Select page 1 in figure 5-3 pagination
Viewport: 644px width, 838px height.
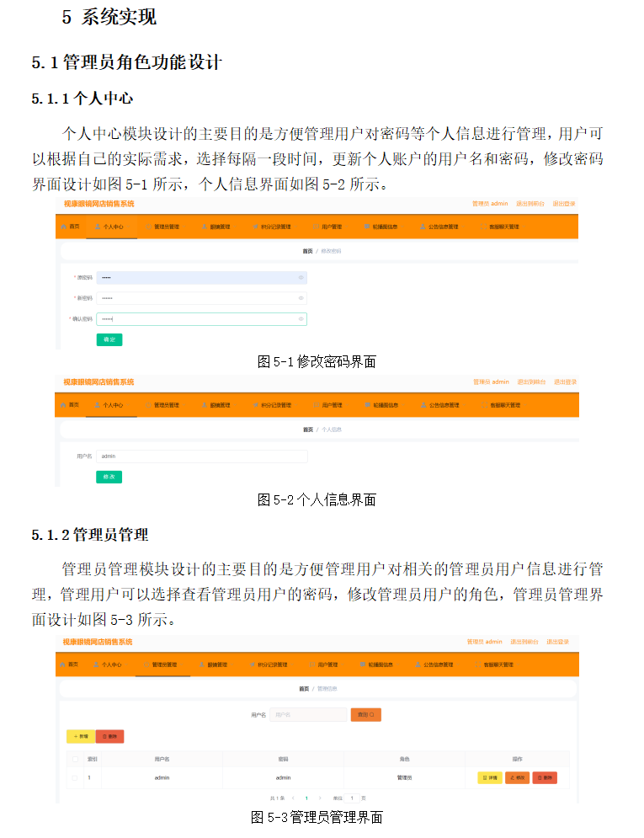306,798
